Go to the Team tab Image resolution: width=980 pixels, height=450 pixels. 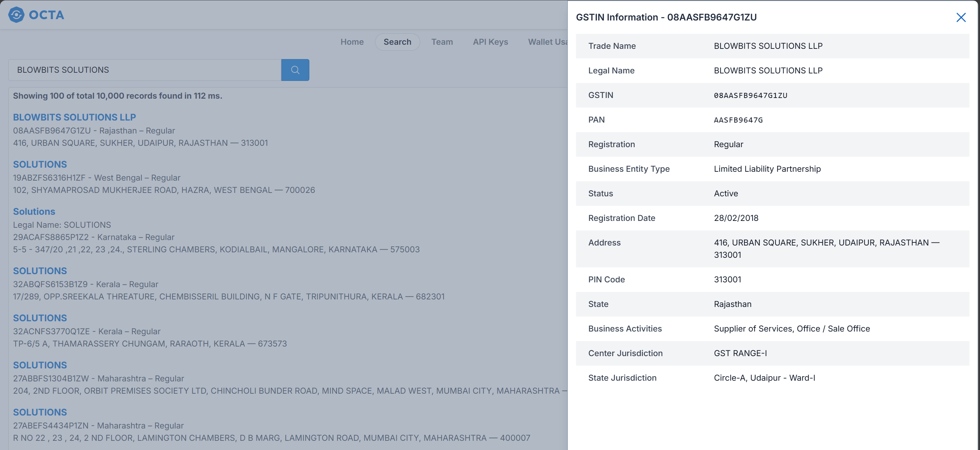442,42
